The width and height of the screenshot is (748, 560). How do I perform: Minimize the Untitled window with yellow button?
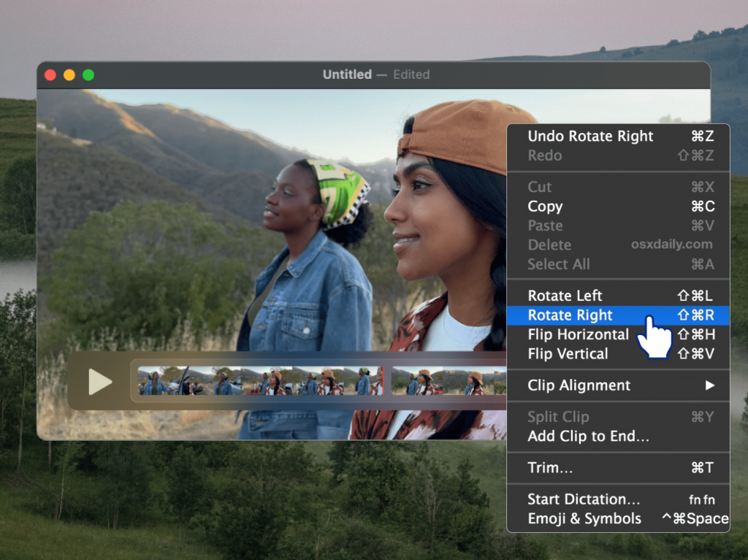tap(69, 75)
